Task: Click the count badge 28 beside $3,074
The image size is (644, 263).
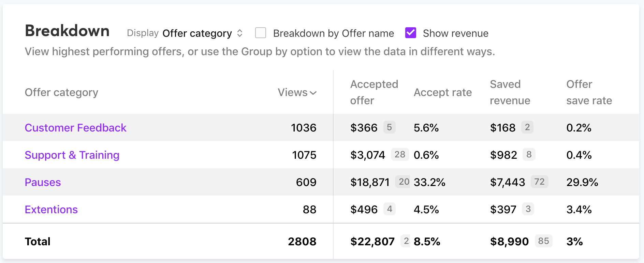Action: [x=400, y=155]
